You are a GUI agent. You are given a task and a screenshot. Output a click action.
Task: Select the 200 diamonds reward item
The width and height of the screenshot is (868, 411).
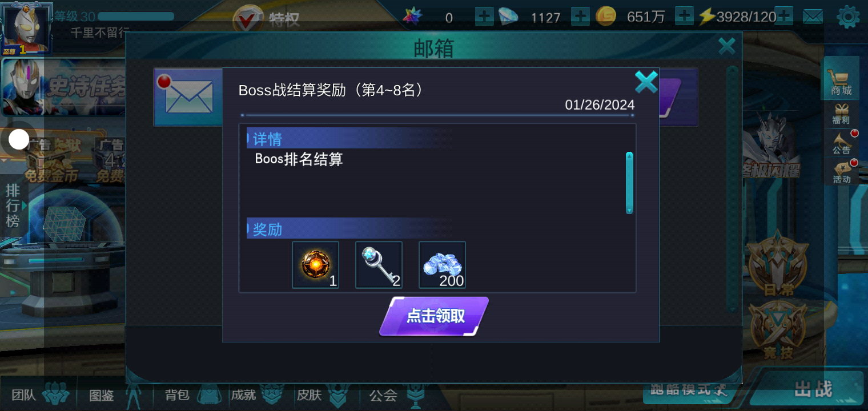(442, 265)
